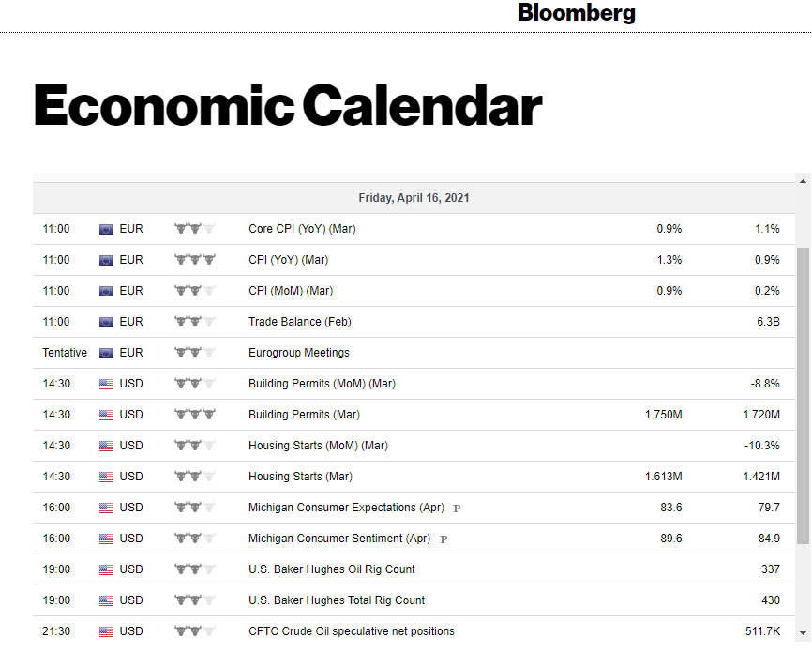Open the Core CPI (YoY) (Mar) event
812x653 pixels.
point(302,229)
